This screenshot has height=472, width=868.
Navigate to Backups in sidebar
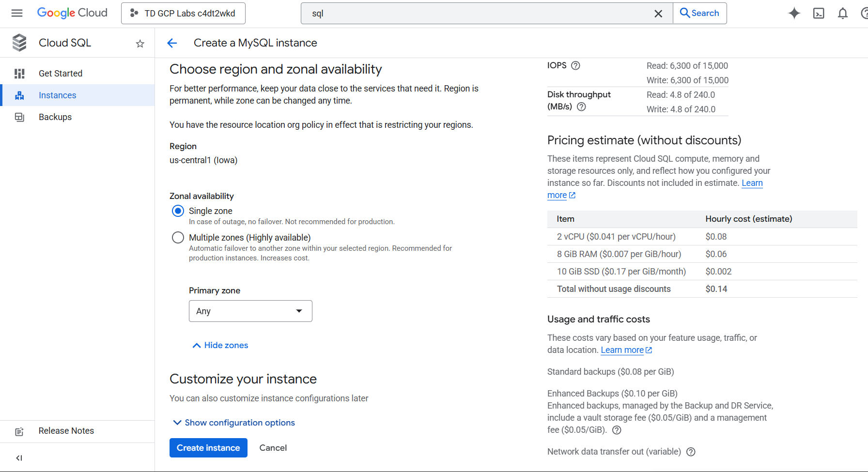[x=55, y=117]
